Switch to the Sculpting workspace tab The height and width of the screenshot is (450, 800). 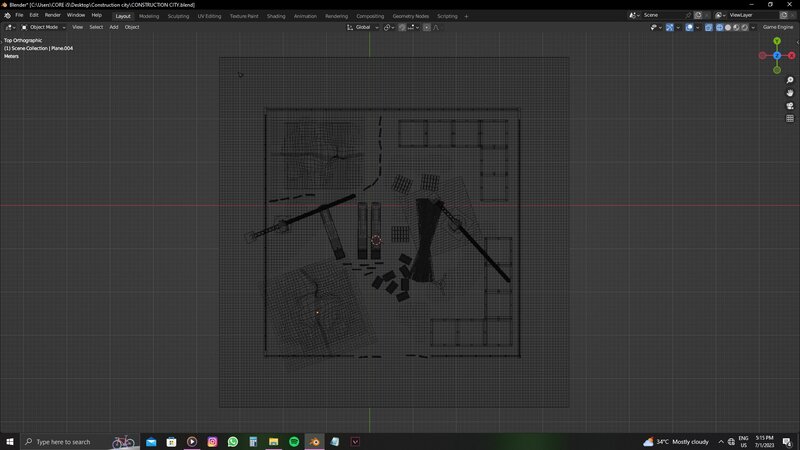178,16
